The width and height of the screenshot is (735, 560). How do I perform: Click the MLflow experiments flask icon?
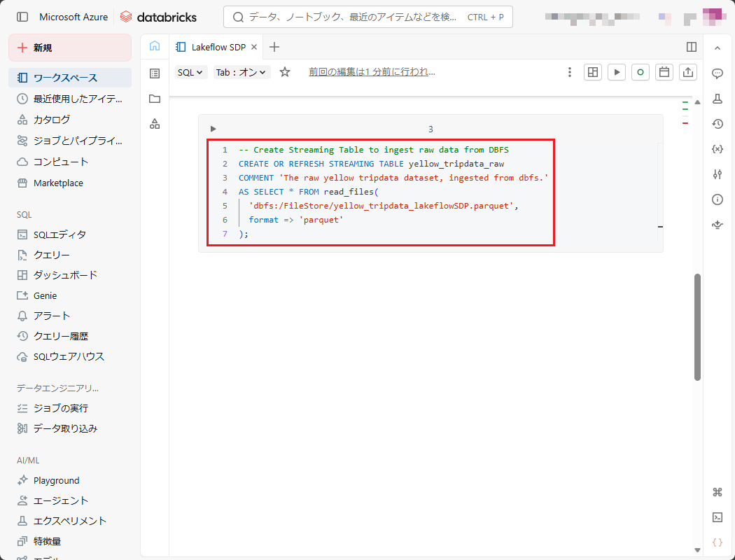tap(717, 99)
